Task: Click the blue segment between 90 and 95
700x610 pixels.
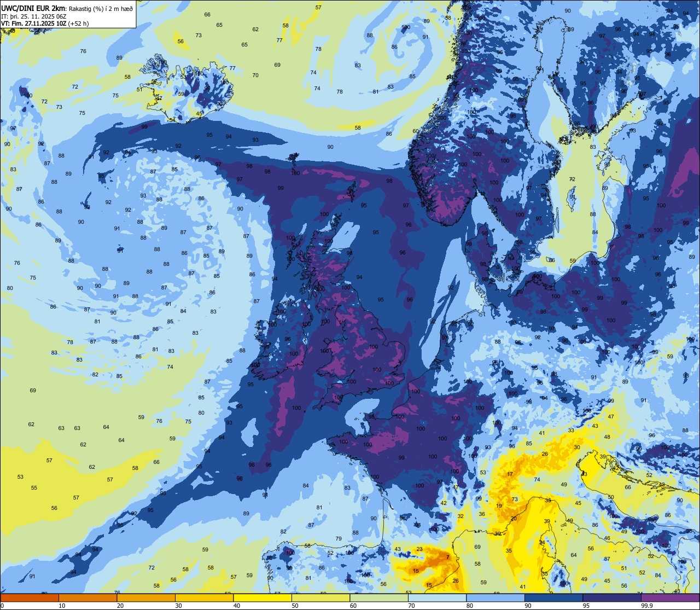Action: (554, 597)
